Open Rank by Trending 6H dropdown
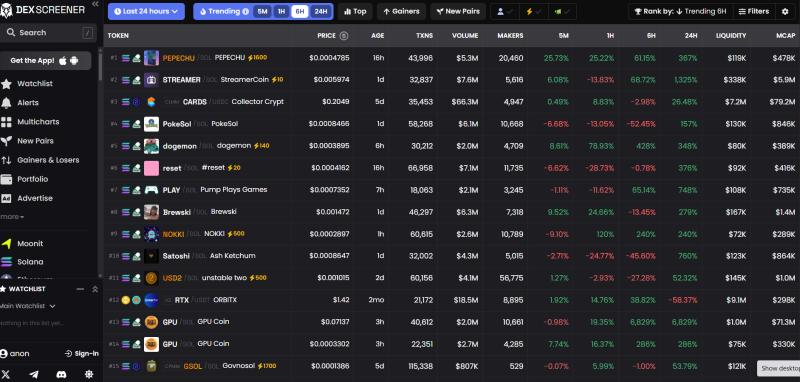 pos(680,11)
